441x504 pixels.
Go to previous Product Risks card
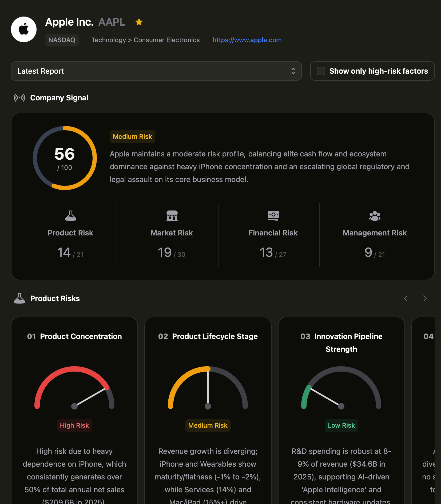[x=406, y=298]
